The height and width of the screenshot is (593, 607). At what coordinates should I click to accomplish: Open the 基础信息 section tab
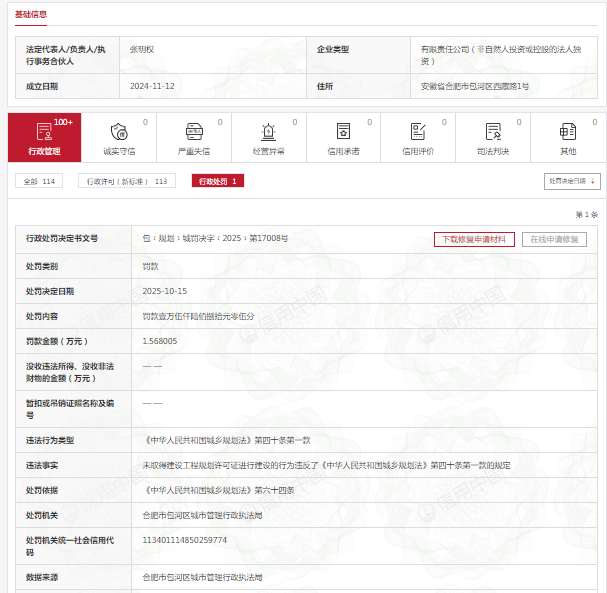(29, 14)
